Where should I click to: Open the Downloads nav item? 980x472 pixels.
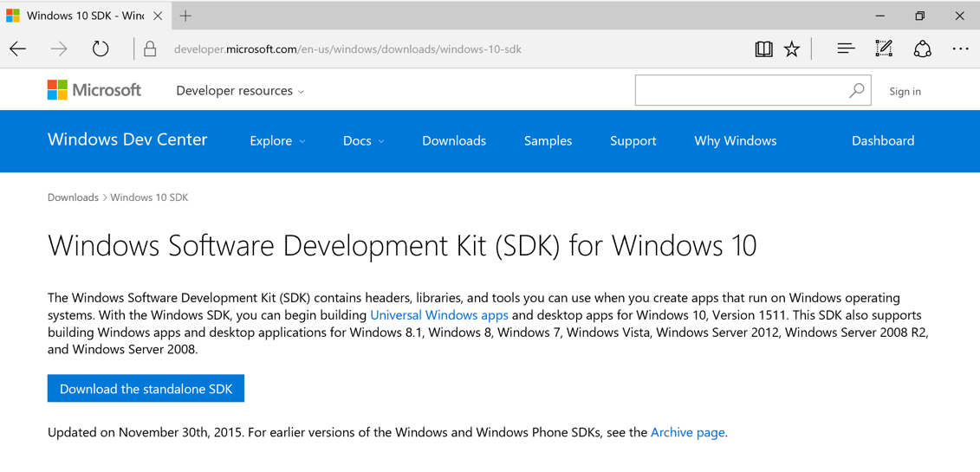pyautogui.click(x=454, y=141)
